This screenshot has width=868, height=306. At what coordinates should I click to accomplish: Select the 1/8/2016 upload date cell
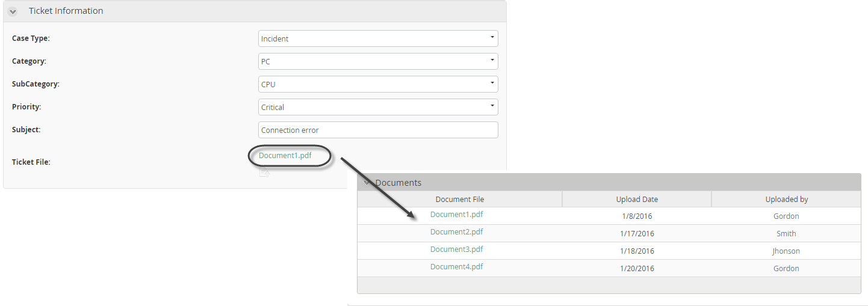coord(637,216)
